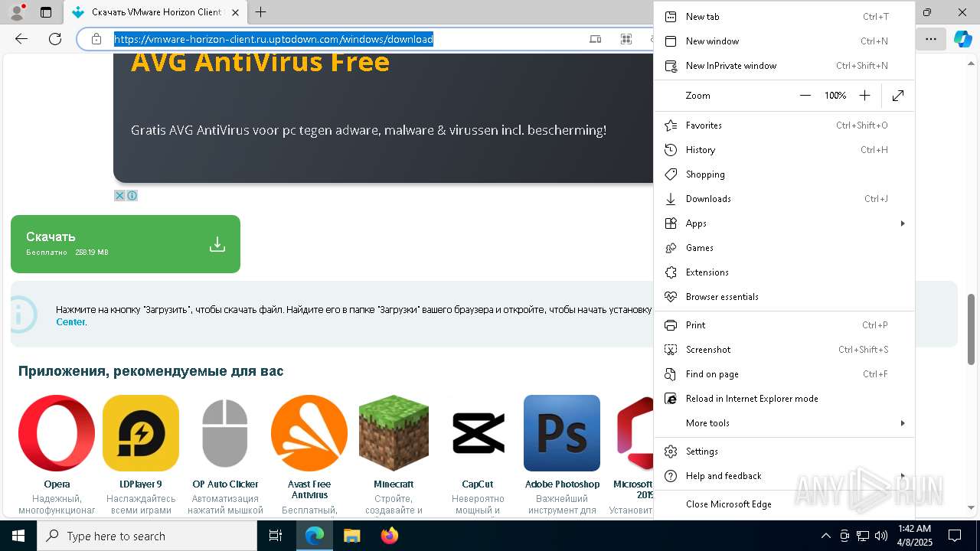Screen dimensions: 980x551
Task: Click the Minecraft app name link
Action: click(x=394, y=484)
